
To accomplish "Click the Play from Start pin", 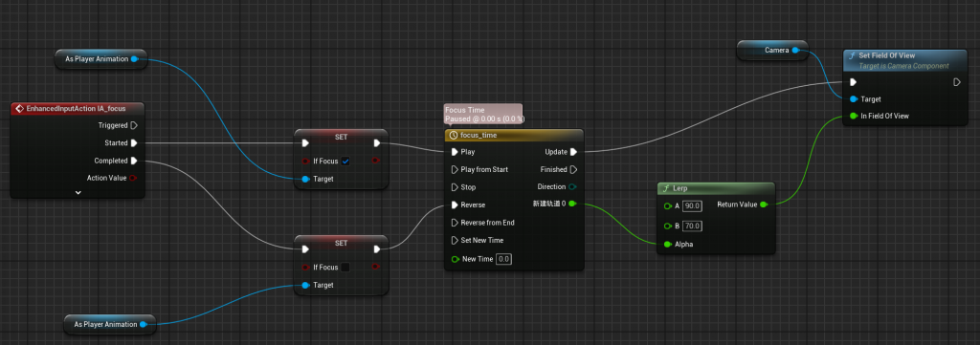I will (x=455, y=169).
